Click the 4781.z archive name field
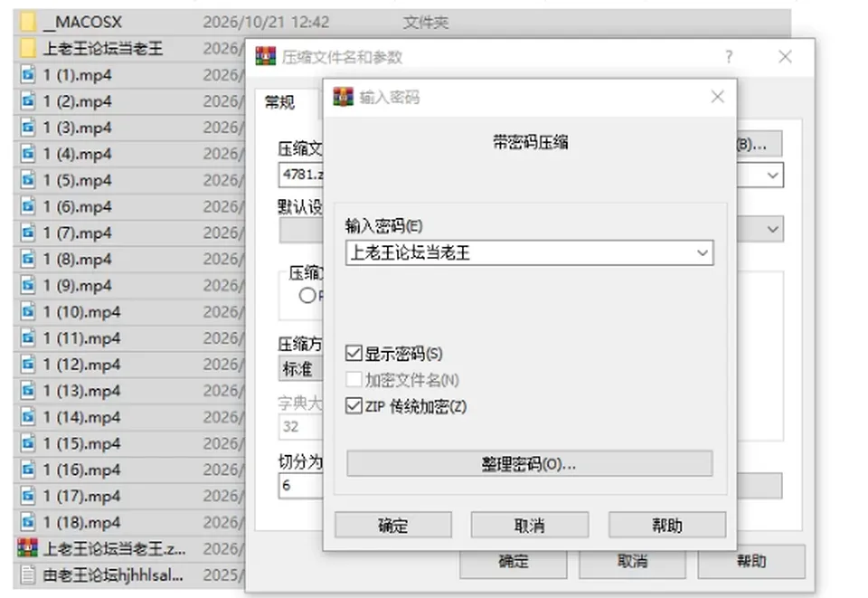The image size is (868, 598). (301, 175)
